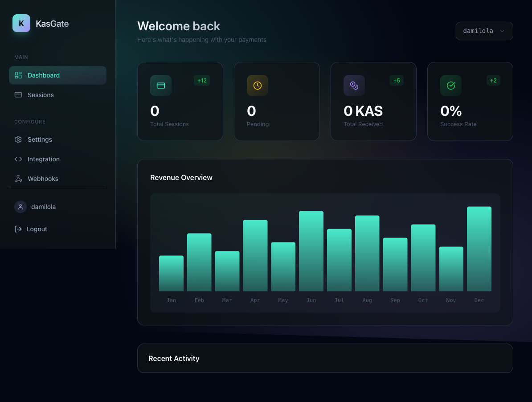Go to the Dashboard menu item
Viewport: 532px width, 402px height.
point(57,75)
